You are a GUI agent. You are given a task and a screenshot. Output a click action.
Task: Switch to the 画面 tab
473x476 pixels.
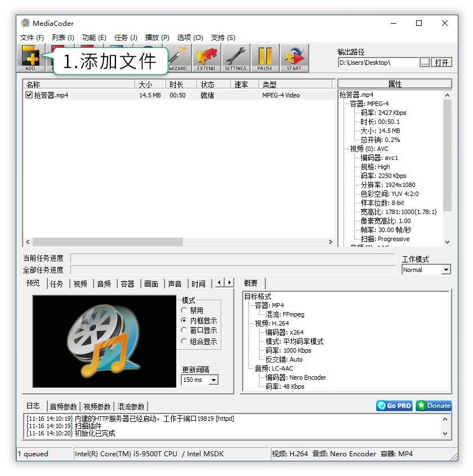point(151,284)
